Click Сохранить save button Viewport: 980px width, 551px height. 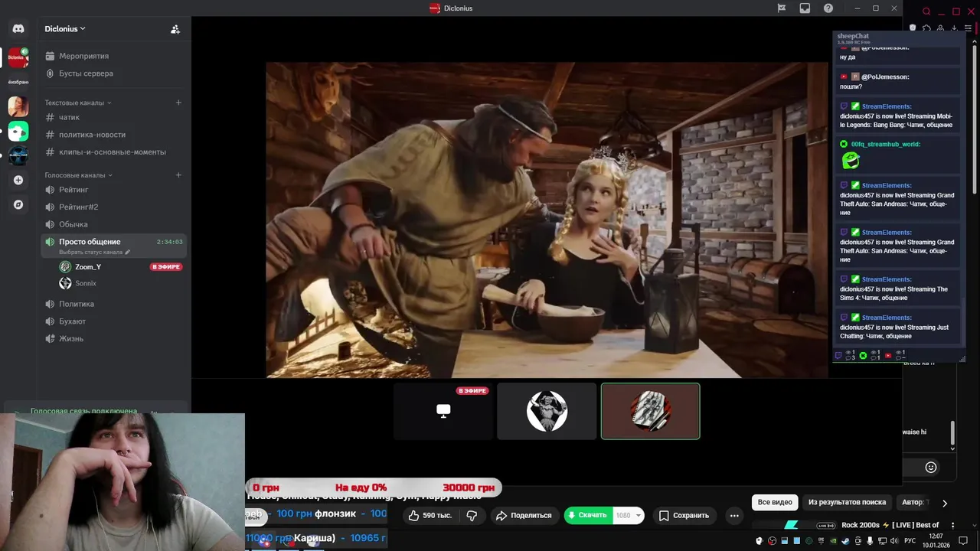coord(684,515)
